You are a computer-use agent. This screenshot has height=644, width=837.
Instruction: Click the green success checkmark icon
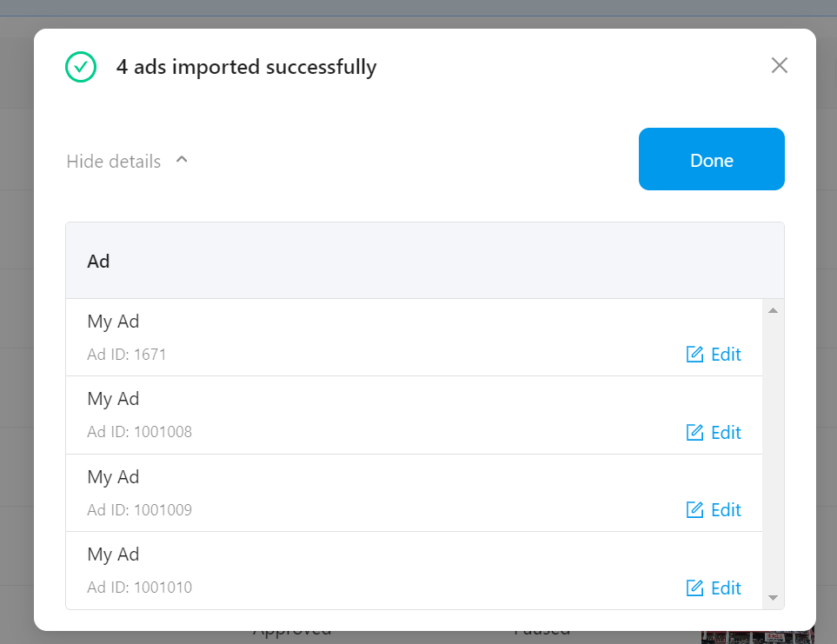point(81,67)
